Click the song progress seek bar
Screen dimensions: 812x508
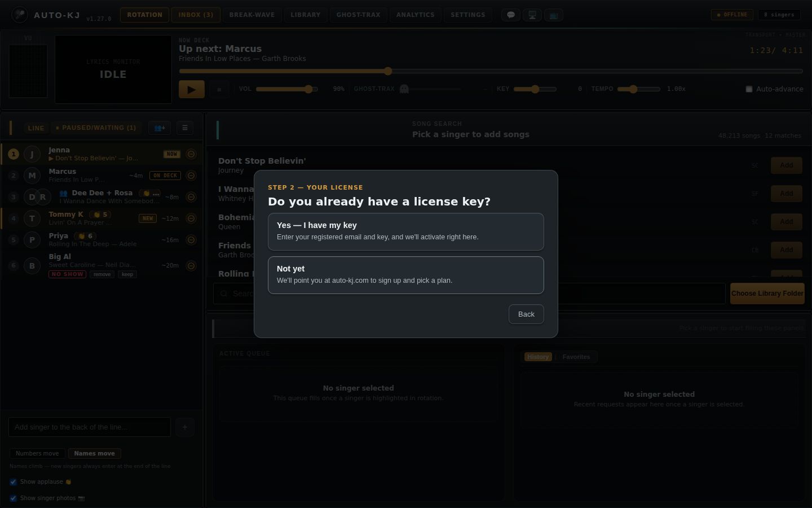tap(491, 71)
